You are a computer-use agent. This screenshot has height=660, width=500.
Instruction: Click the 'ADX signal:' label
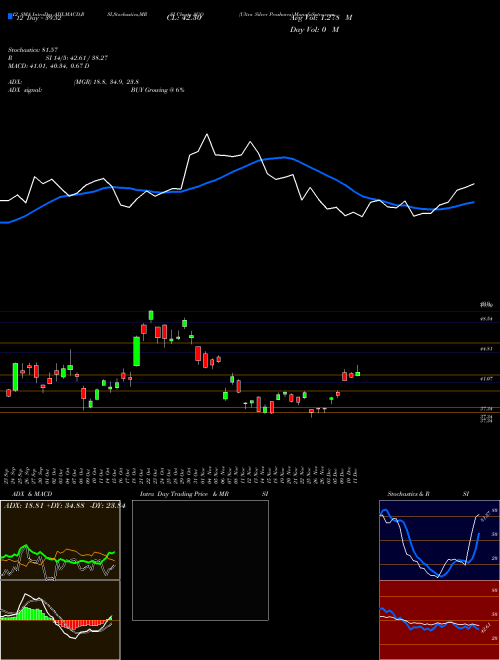[24, 90]
